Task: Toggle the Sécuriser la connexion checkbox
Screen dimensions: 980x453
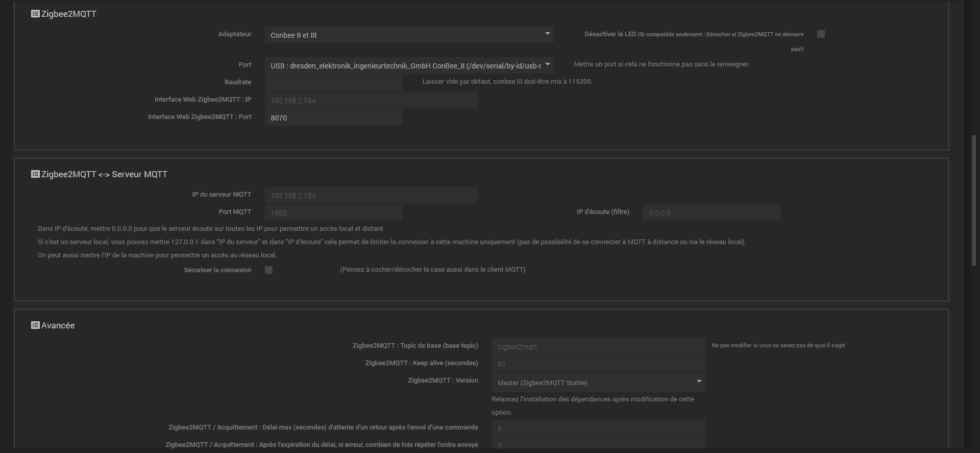Action: [x=268, y=270]
